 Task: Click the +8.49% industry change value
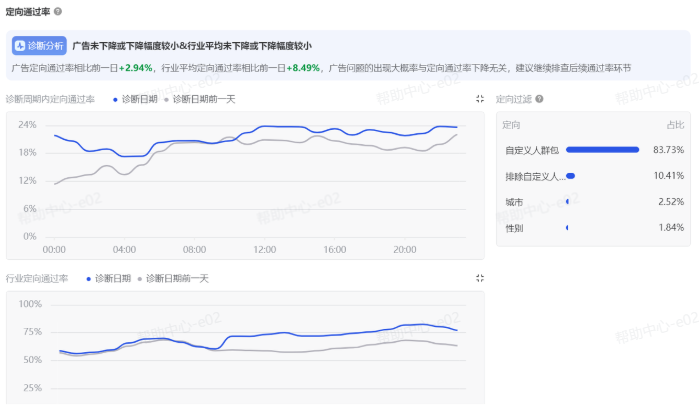coord(303,68)
